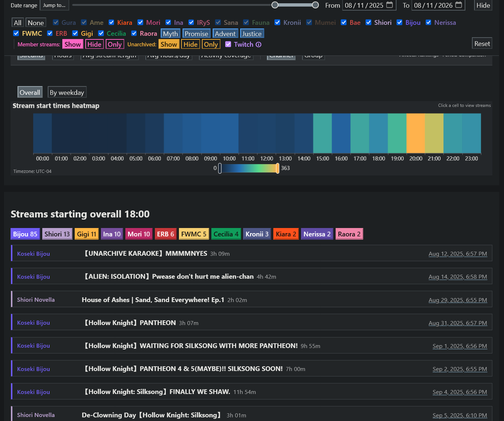The image size is (504, 421).
Task: Click the date range slider start handle
Action: [275, 5]
